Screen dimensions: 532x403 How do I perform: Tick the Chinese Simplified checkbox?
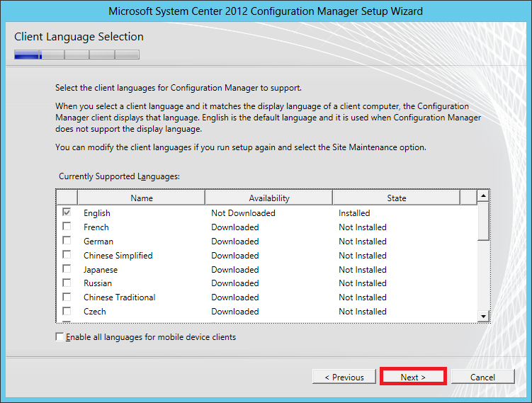67,255
